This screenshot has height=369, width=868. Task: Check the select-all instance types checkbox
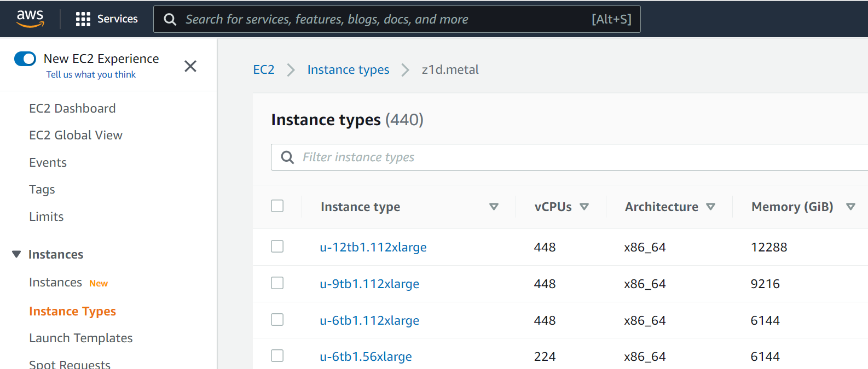tap(277, 206)
